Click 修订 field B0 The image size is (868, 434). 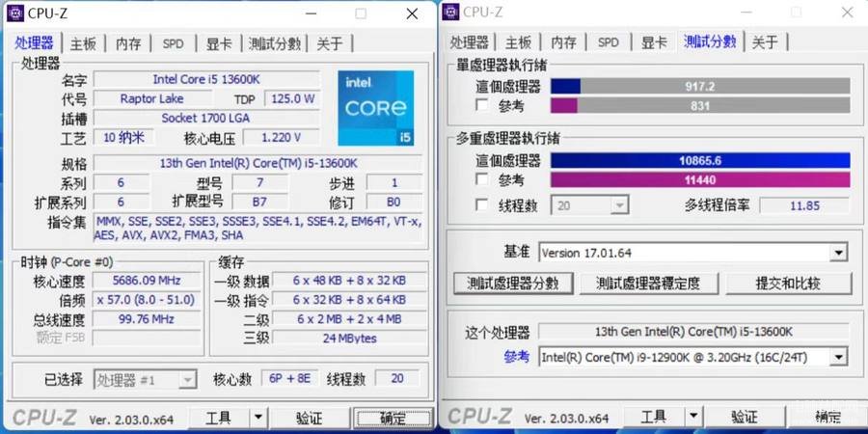[394, 203]
